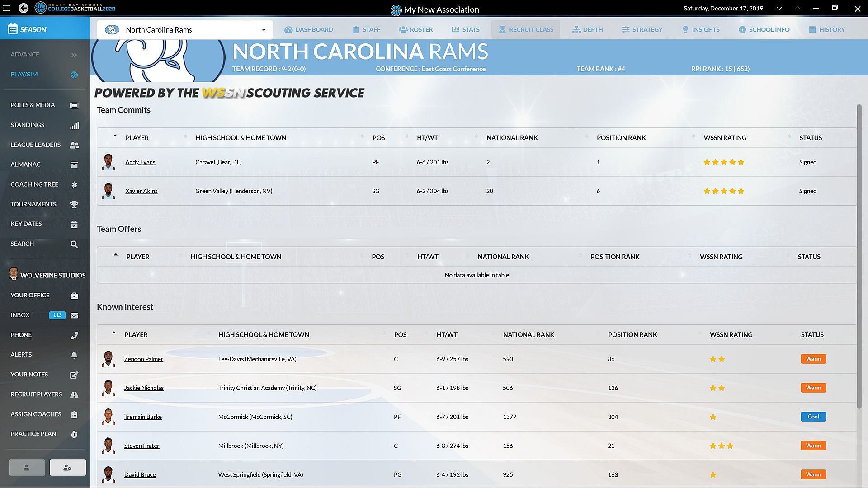Open the Strategy tab
The width and height of the screenshot is (868, 488).
[642, 30]
